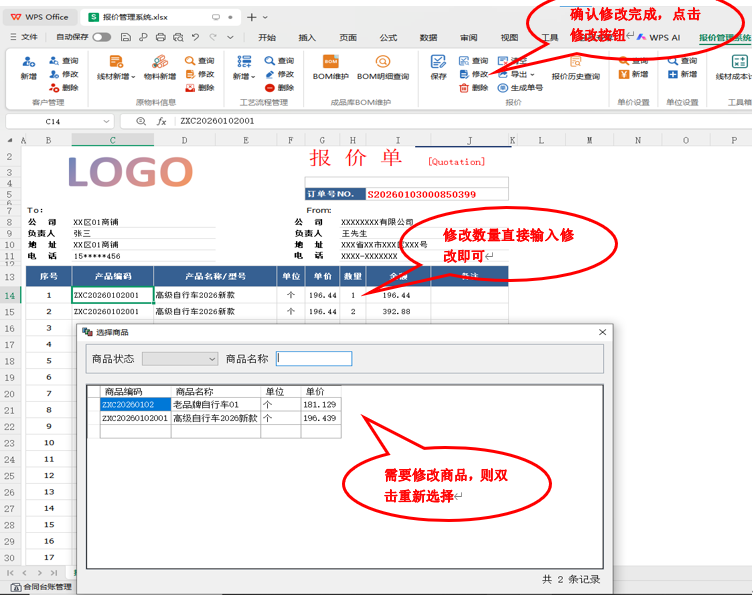The height and width of the screenshot is (597, 753).
Task: Click the WPS Office home tab
Action: 40,17
